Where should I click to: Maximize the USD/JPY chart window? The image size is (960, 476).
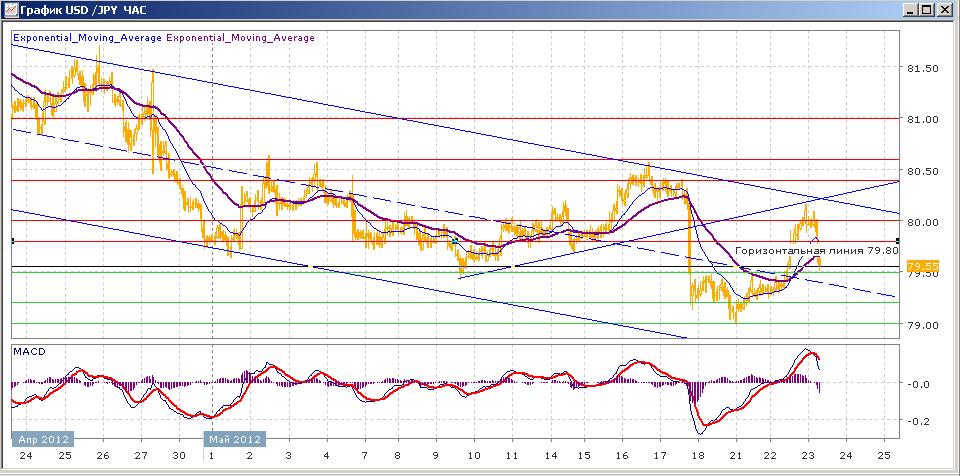pyautogui.click(x=928, y=10)
